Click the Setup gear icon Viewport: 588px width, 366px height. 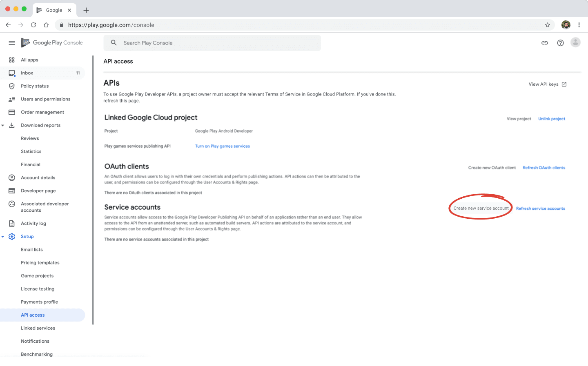click(x=12, y=237)
